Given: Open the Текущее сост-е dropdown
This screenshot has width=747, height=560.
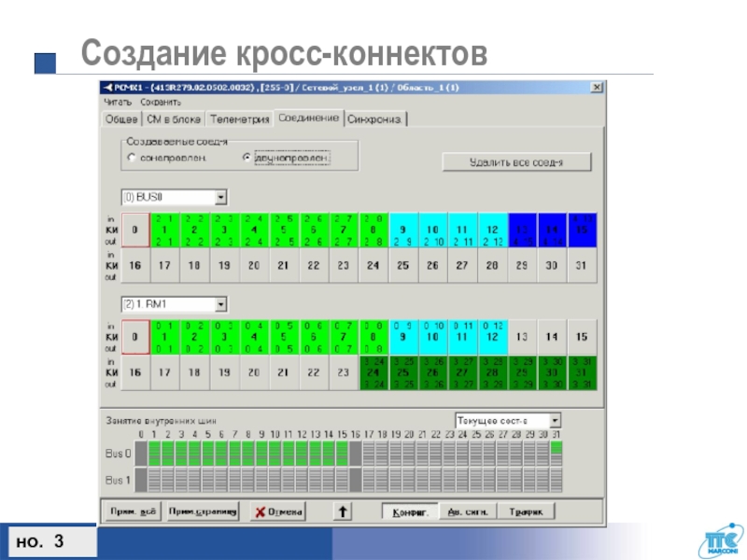Looking at the screenshot, I should coord(508,421).
